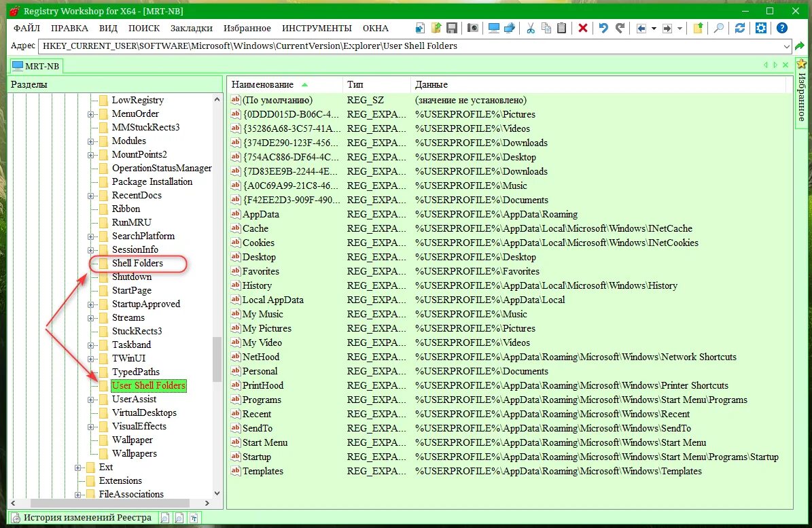Viewport: 812px width, 528px height.
Task: Click the tree panel's scroll down arrow
Action: click(x=217, y=493)
